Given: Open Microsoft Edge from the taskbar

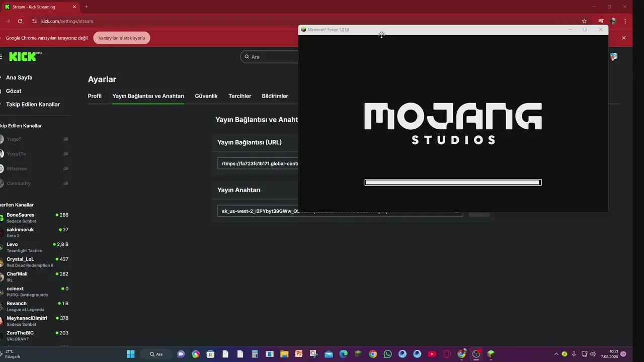Looking at the screenshot, I should (343, 354).
